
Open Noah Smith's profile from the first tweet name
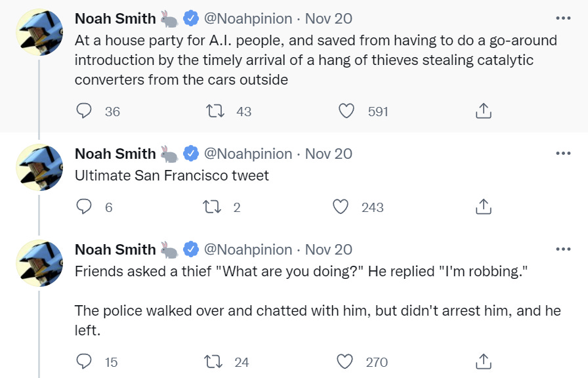click(x=115, y=18)
